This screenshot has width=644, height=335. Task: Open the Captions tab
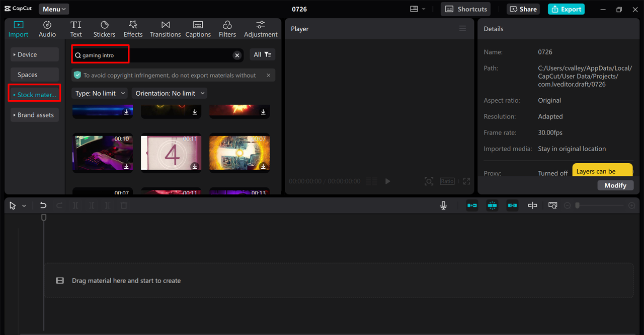click(x=198, y=29)
